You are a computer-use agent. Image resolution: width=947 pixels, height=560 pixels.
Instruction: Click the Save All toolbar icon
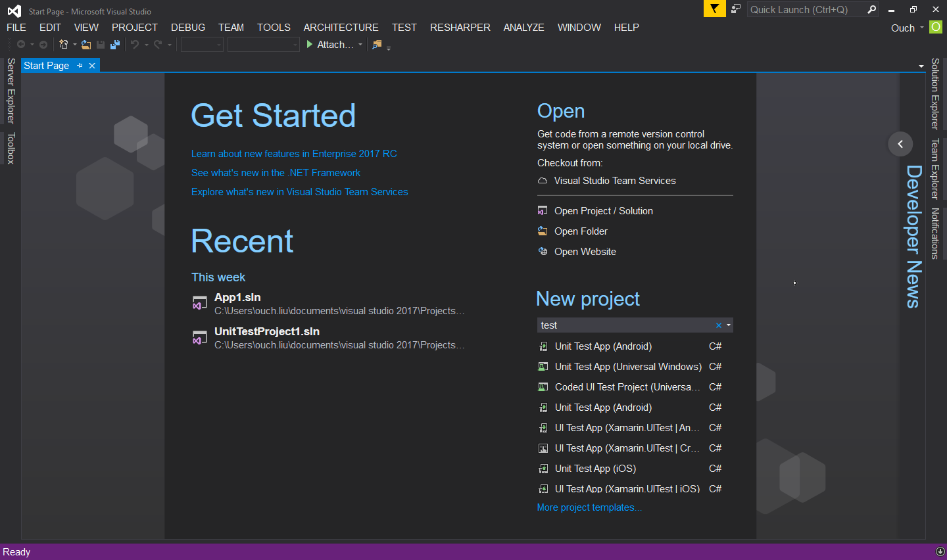tap(115, 45)
